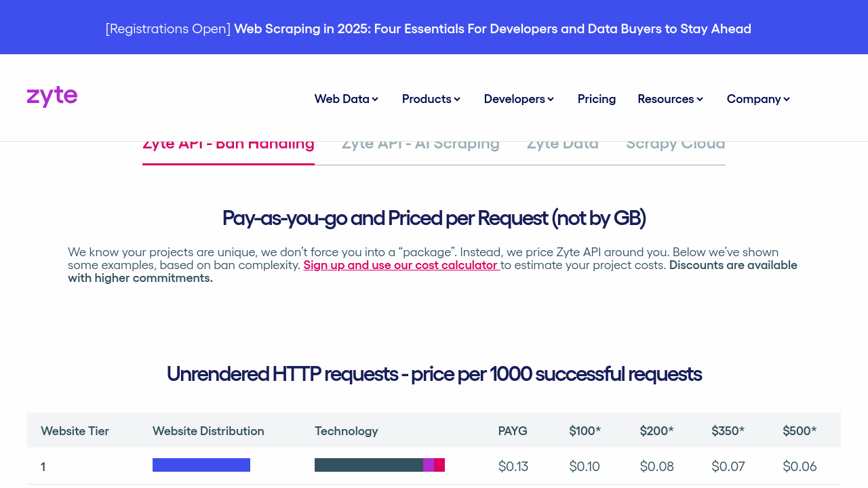Click the cost calculator sign up link
The image size is (868, 488).
[x=401, y=265]
